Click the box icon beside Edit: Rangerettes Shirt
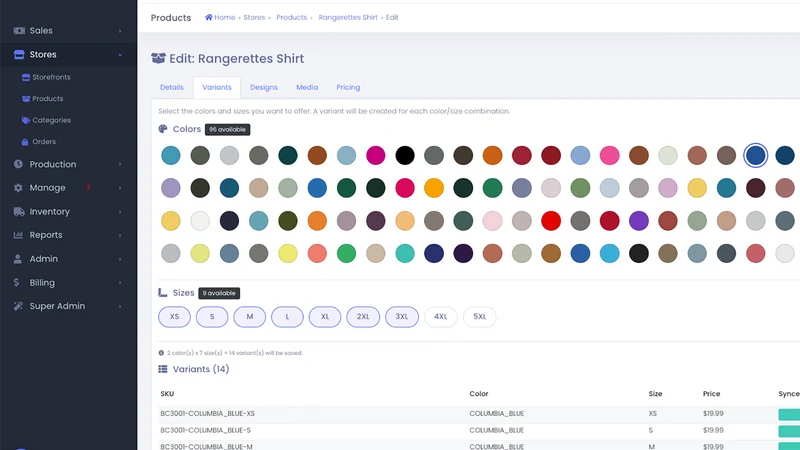Viewport: 800px width, 450px height. 158,58
